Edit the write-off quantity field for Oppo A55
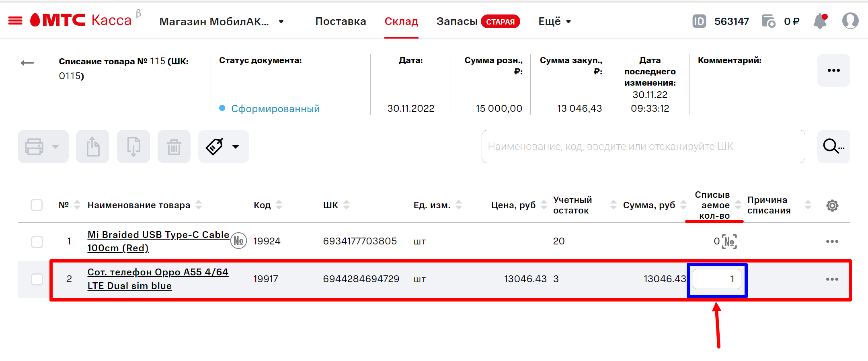 [717, 279]
